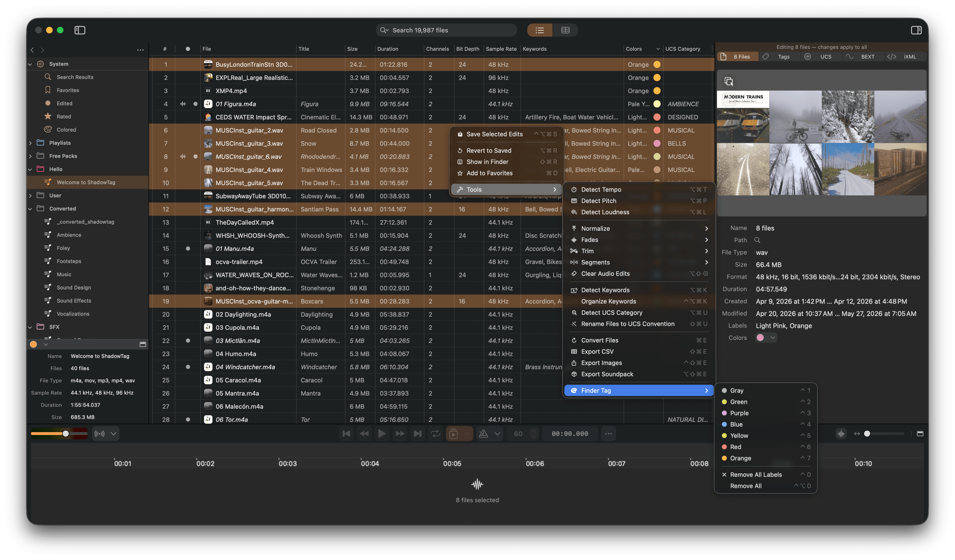The image size is (955, 560).
Task: Click the audio output device icon
Action: click(x=100, y=434)
